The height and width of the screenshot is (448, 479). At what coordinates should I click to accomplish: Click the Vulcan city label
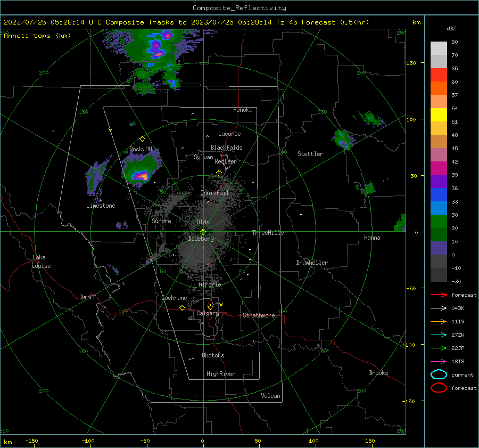[x=270, y=396]
